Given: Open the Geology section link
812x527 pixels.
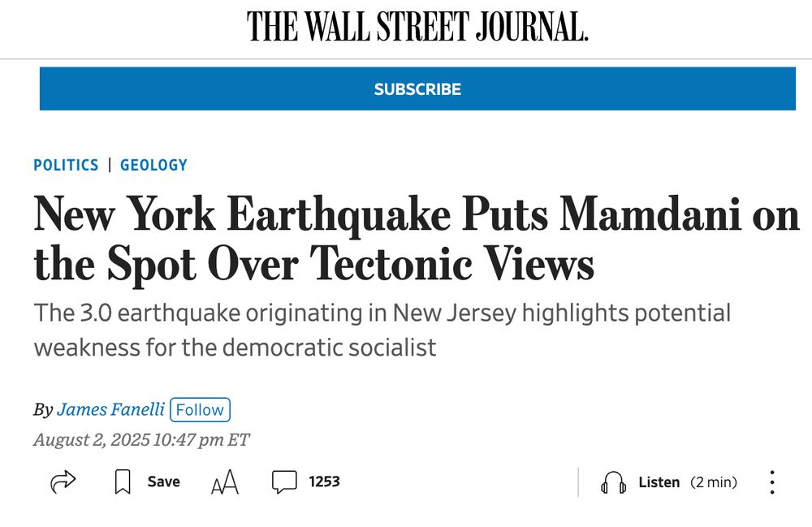Looking at the screenshot, I should pos(153,165).
